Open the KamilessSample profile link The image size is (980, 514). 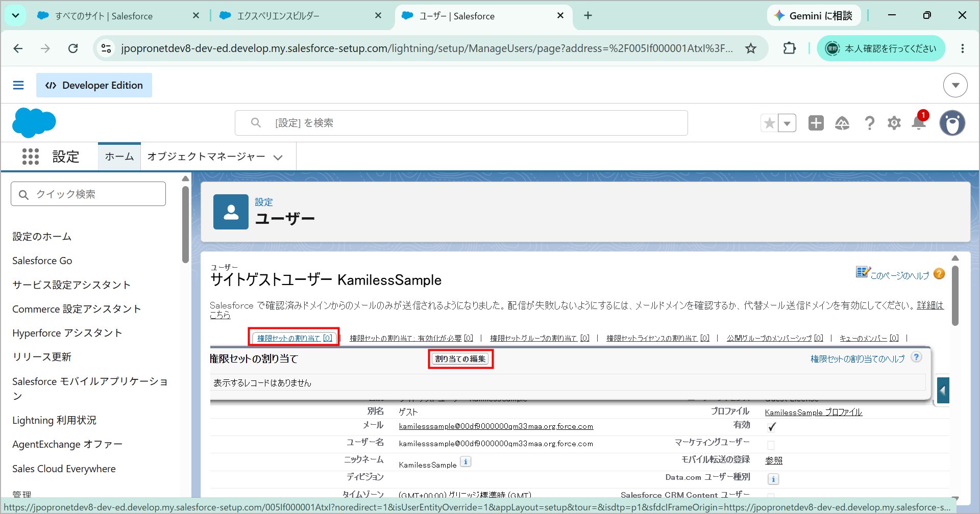pyautogui.click(x=814, y=412)
